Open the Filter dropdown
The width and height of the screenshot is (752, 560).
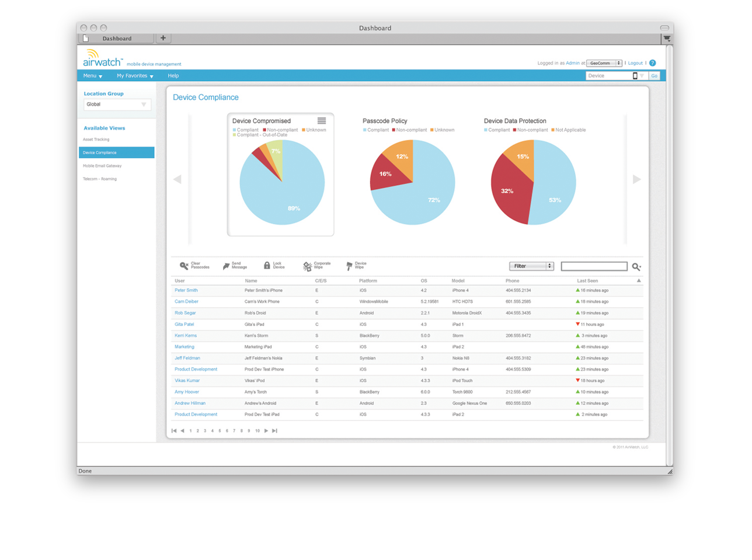[531, 266]
